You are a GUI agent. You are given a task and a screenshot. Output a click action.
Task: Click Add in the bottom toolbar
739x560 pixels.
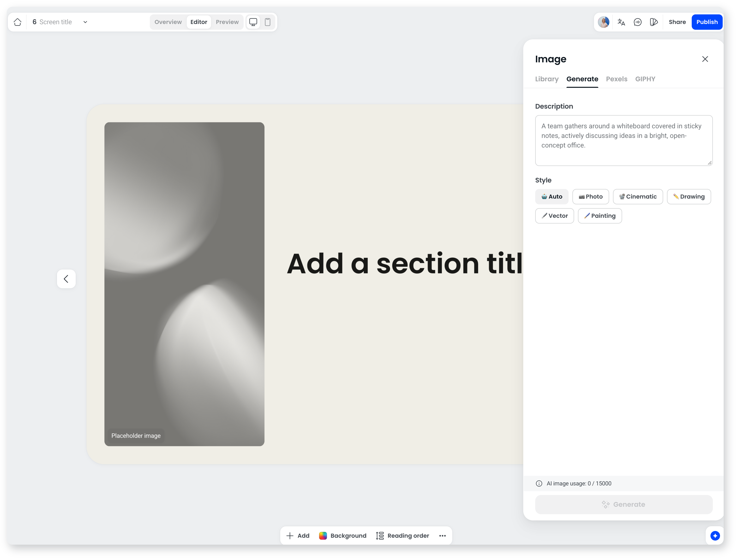298,536
